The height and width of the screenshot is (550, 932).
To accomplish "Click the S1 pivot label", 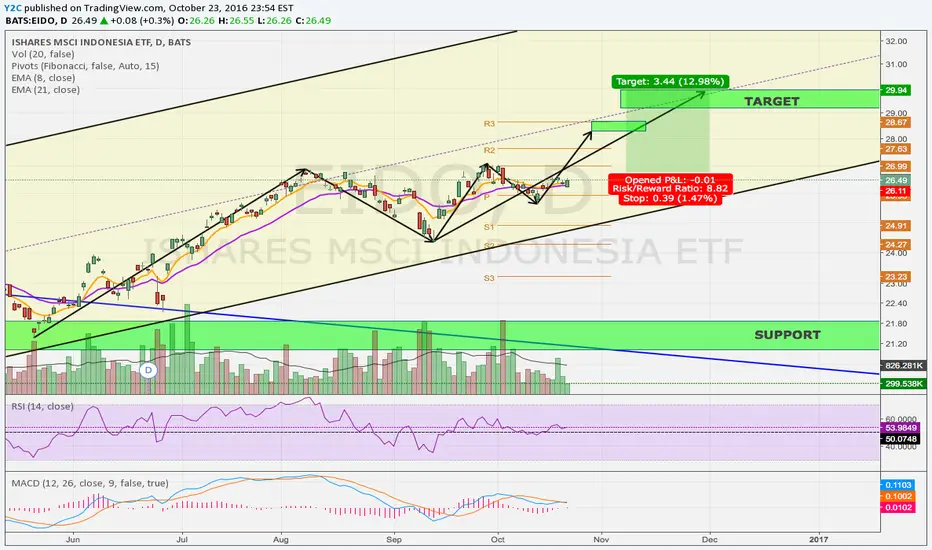I will coord(489,227).
